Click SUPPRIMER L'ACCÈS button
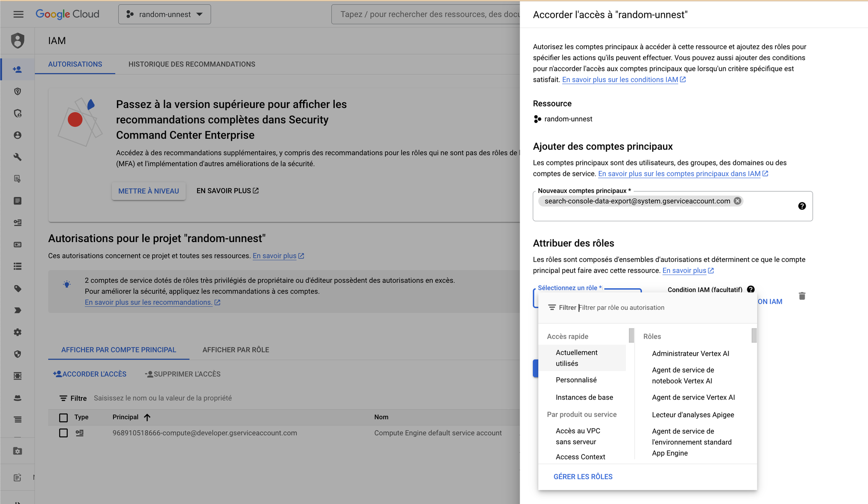The width and height of the screenshot is (868, 504). 183,374
